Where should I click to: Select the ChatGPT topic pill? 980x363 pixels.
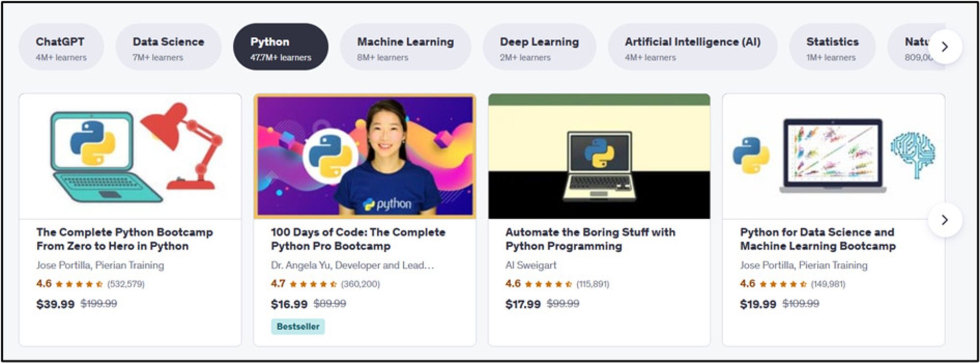point(61,47)
